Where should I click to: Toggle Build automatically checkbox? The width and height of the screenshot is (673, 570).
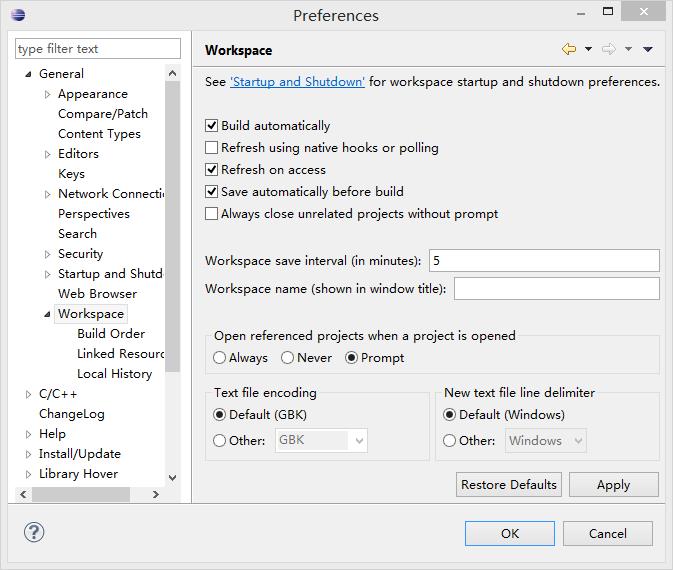coord(212,126)
